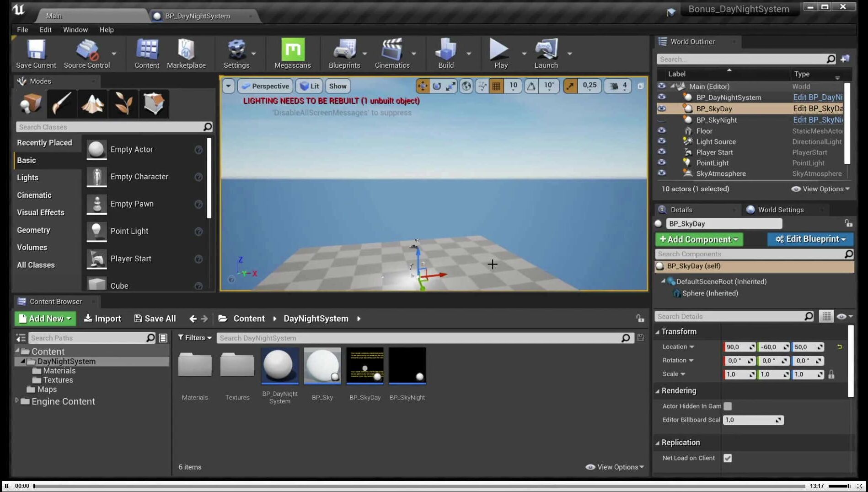Click the Import button
Image resolution: width=868 pixels, height=492 pixels.
[x=102, y=319]
